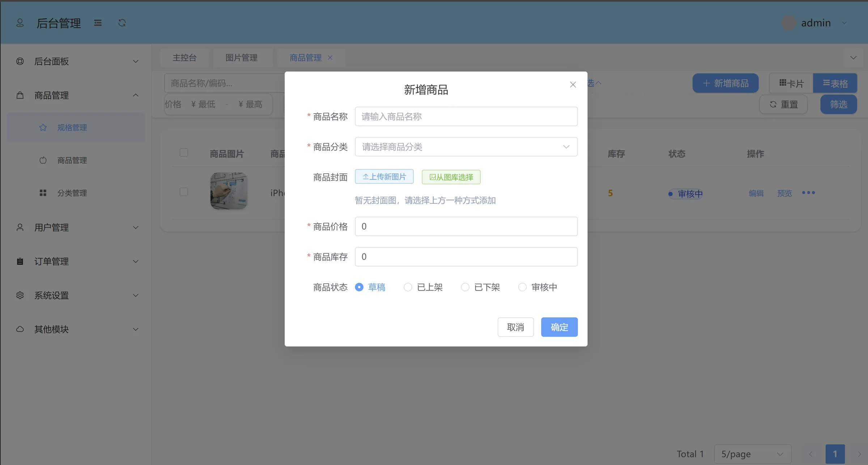The height and width of the screenshot is (465, 868).
Task: Expand the 后台面板 menu chevron
Action: tap(136, 61)
